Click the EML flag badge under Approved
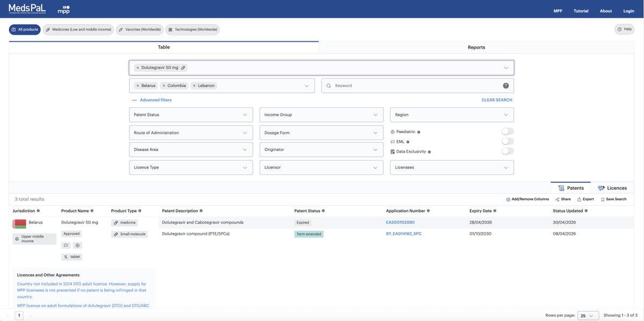Viewport: 644px width, 321px height. (66, 245)
